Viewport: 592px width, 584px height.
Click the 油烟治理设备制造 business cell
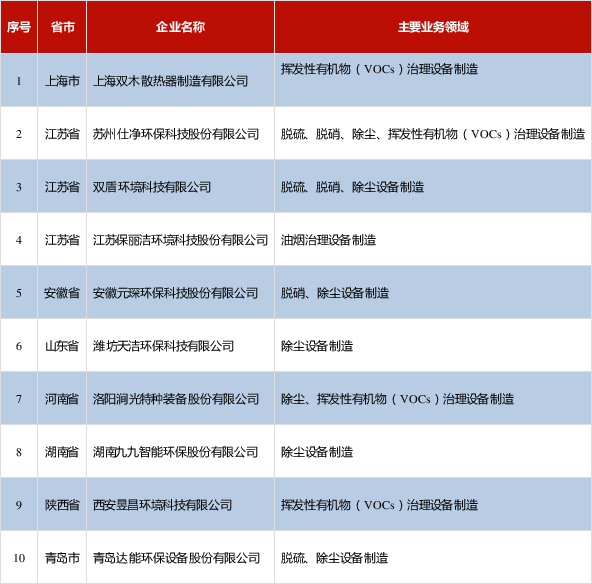pyautogui.click(x=433, y=239)
